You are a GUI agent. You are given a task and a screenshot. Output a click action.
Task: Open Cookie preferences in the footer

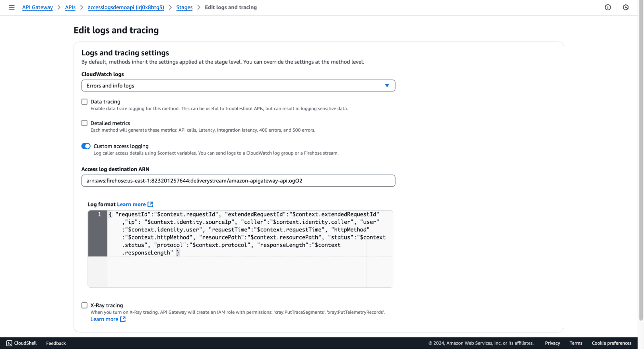pos(611,343)
